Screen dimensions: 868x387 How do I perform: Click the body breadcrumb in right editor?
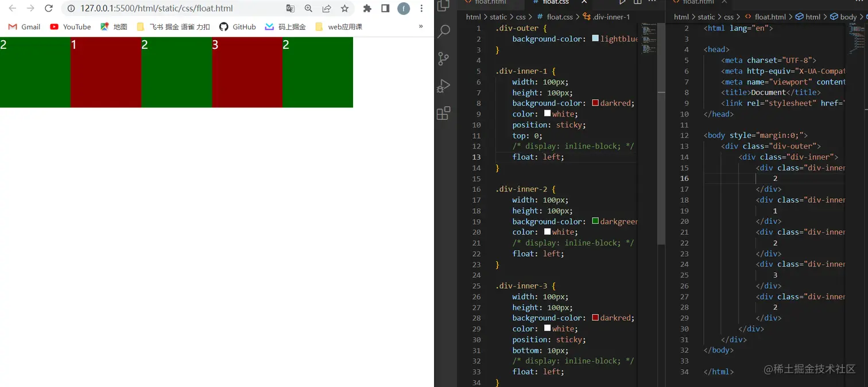(843, 17)
